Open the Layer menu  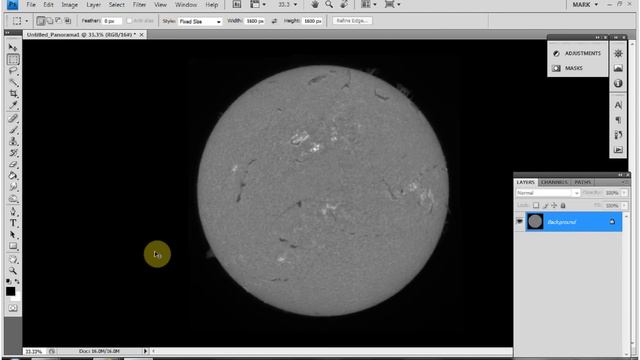(93, 5)
